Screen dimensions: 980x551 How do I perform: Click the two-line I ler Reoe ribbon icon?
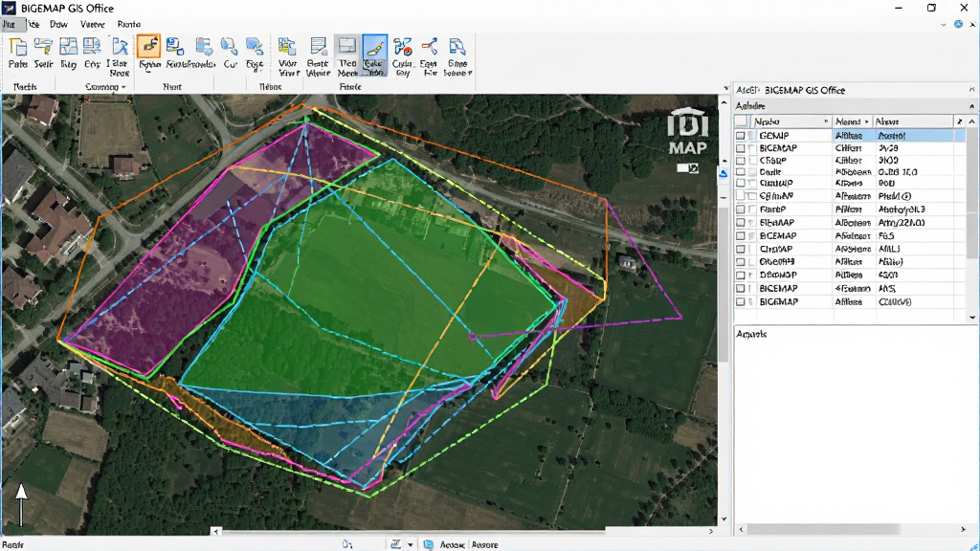pyautogui.click(x=119, y=48)
